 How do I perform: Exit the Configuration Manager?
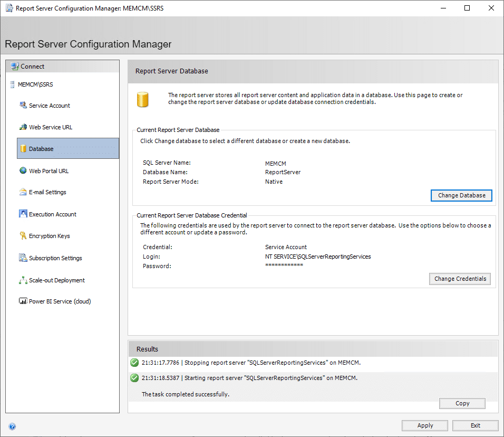[x=475, y=425]
